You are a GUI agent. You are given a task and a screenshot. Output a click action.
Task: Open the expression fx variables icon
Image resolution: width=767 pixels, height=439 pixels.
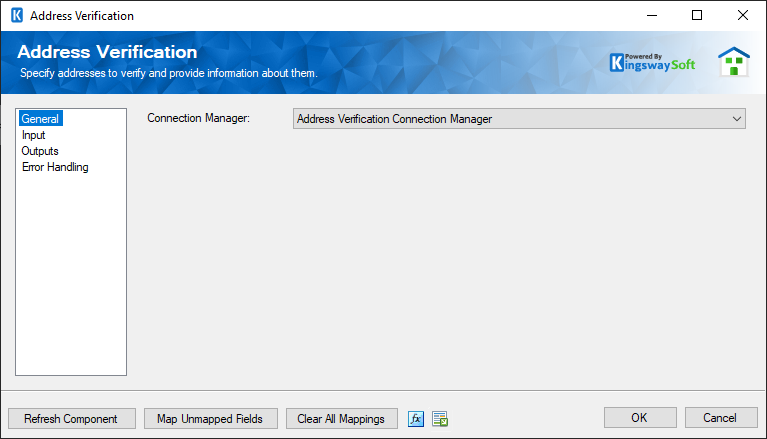pyautogui.click(x=416, y=419)
